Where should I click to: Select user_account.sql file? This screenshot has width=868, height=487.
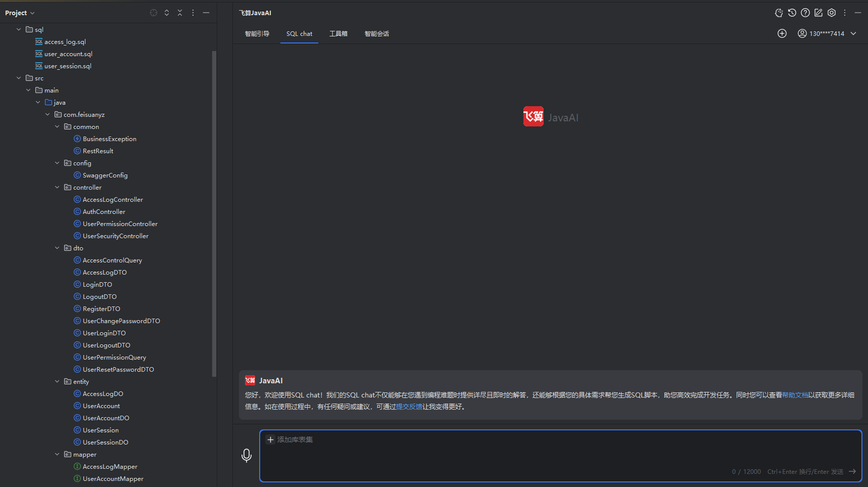[x=68, y=54]
